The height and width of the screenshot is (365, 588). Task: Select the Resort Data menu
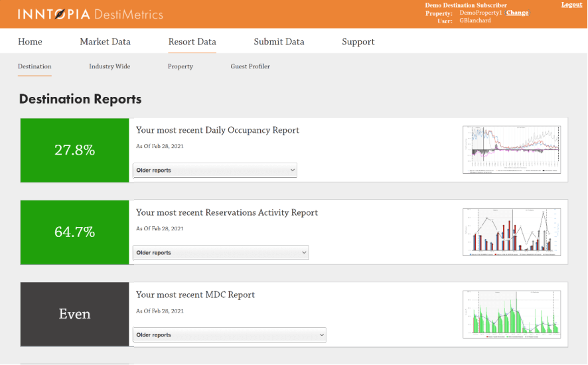[192, 42]
